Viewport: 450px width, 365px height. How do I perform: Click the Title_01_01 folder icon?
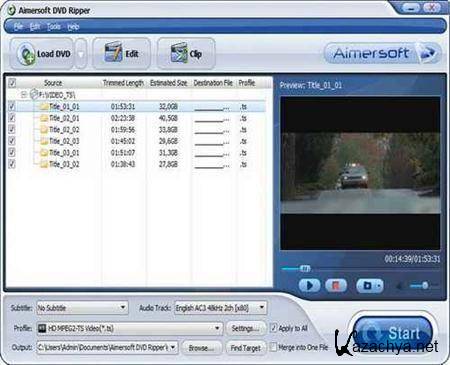click(x=44, y=107)
